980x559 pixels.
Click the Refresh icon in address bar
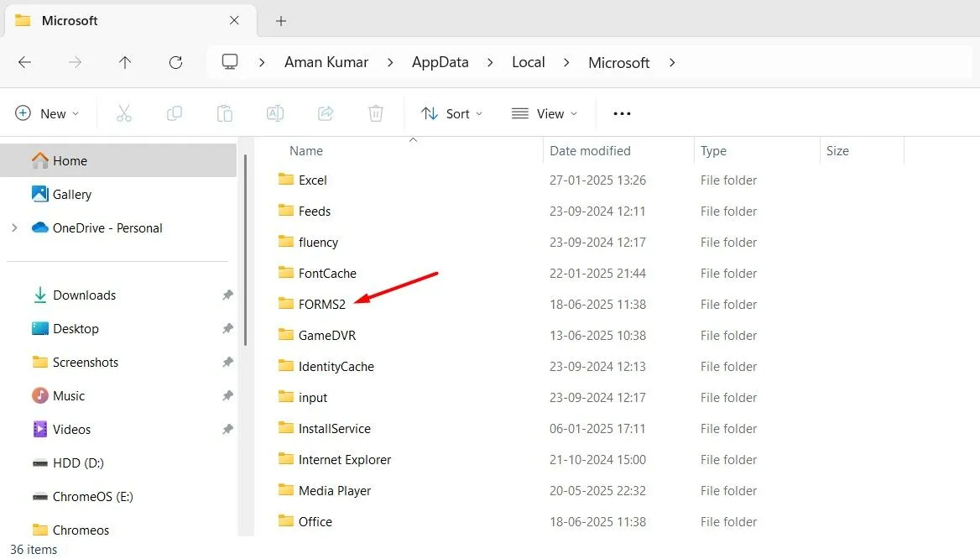click(175, 62)
